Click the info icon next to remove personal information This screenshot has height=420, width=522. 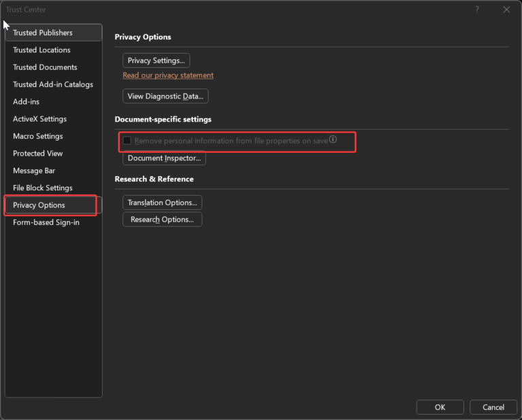[x=333, y=139]
